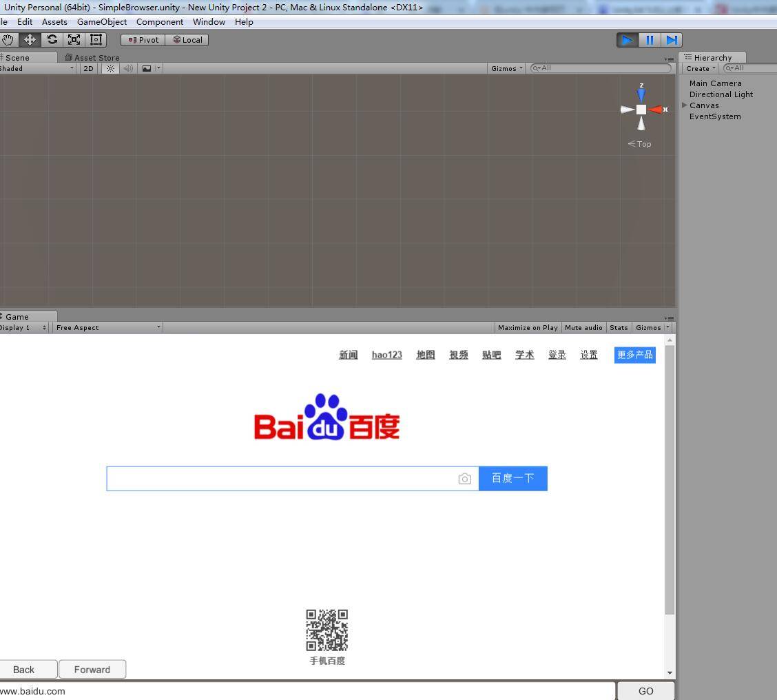Screen dimensions: 777x700
Task: Click the www.baidu.com URL field
Action: [x=307, y=691]
